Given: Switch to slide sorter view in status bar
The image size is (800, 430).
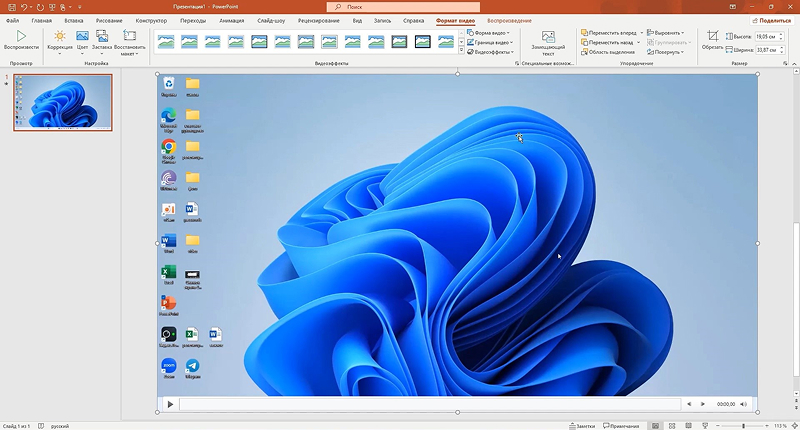Looking at the screenshot, I should 672,425.
